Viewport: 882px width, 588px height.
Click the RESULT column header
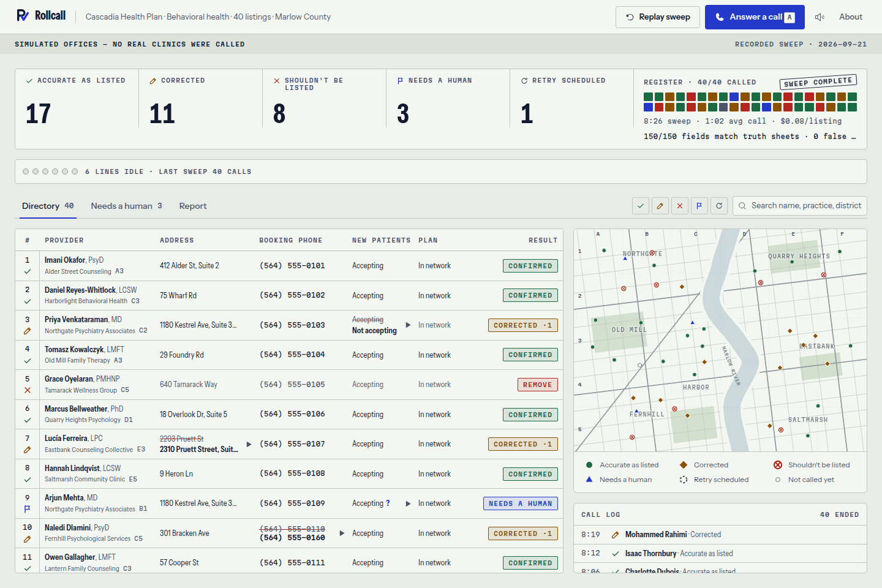(543, 241)
